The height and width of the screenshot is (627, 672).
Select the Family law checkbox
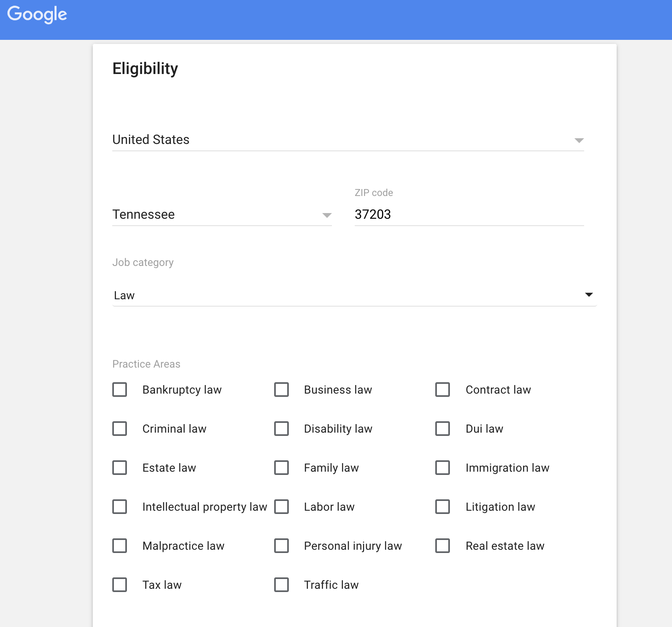[x=281, y=468]
